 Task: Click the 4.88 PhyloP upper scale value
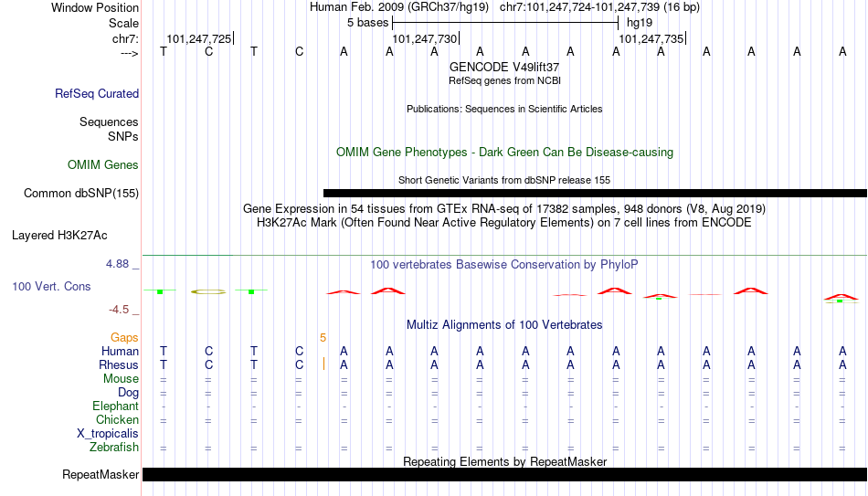pyautogui.click(x=117, y=264)
